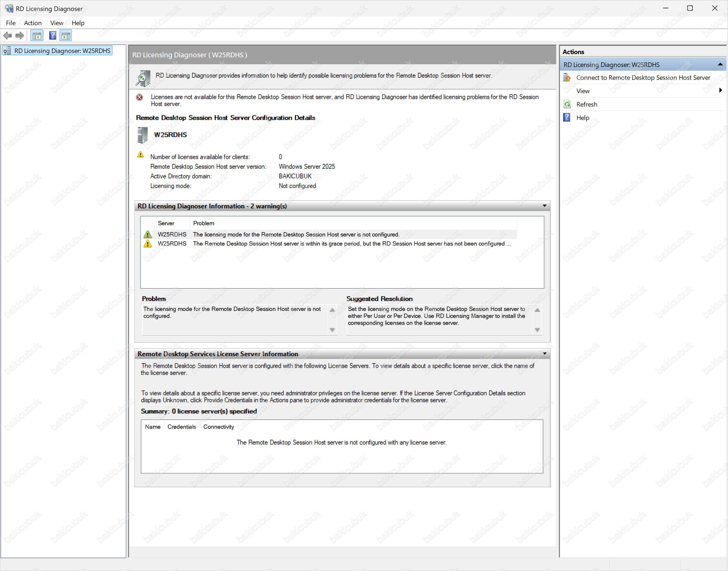Collapse RD Licensing Diagnoser: W25RDHS actions header
Viewport: 728px width, 571px height.
click(720, 64)
